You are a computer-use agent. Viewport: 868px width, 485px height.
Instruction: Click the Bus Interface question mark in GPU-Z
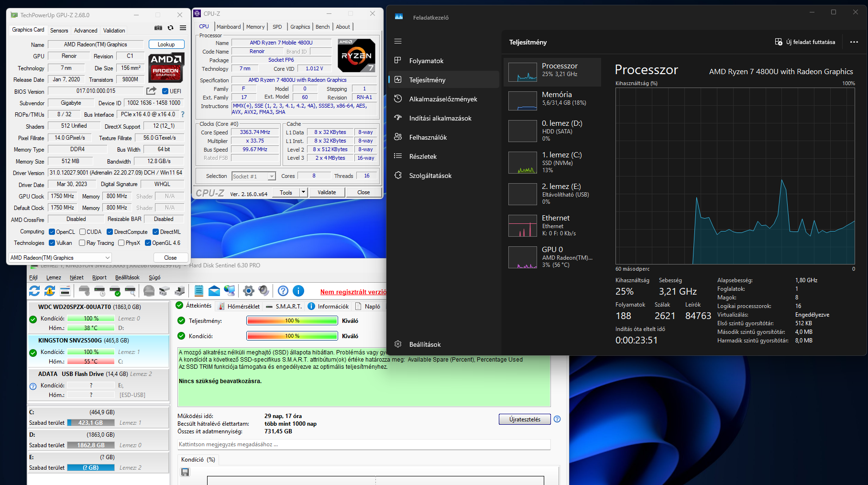click(183, 114)
